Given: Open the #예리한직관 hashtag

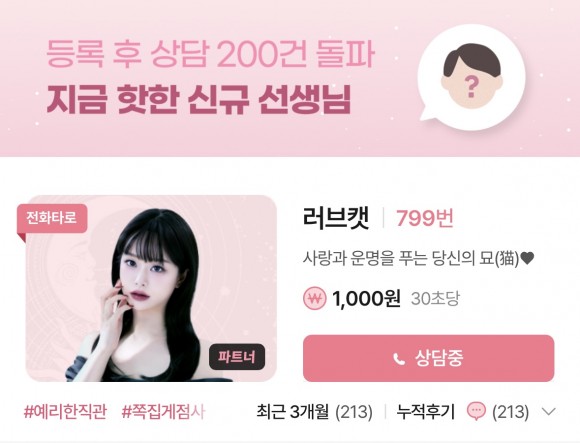Looking at the screenshot, I should [x=65, y=412].
